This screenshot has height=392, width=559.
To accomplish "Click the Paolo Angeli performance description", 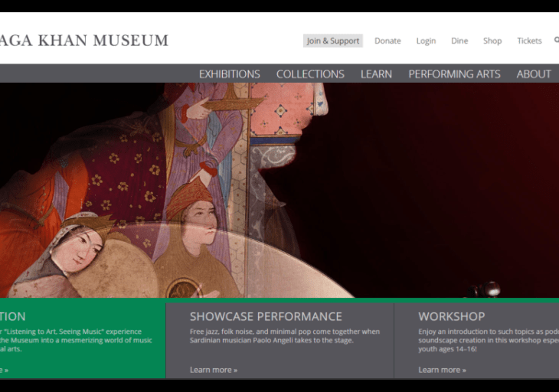I will coord(285,335).
